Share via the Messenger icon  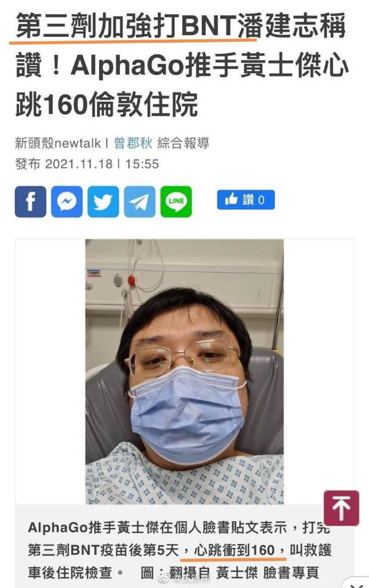[67, 202]
